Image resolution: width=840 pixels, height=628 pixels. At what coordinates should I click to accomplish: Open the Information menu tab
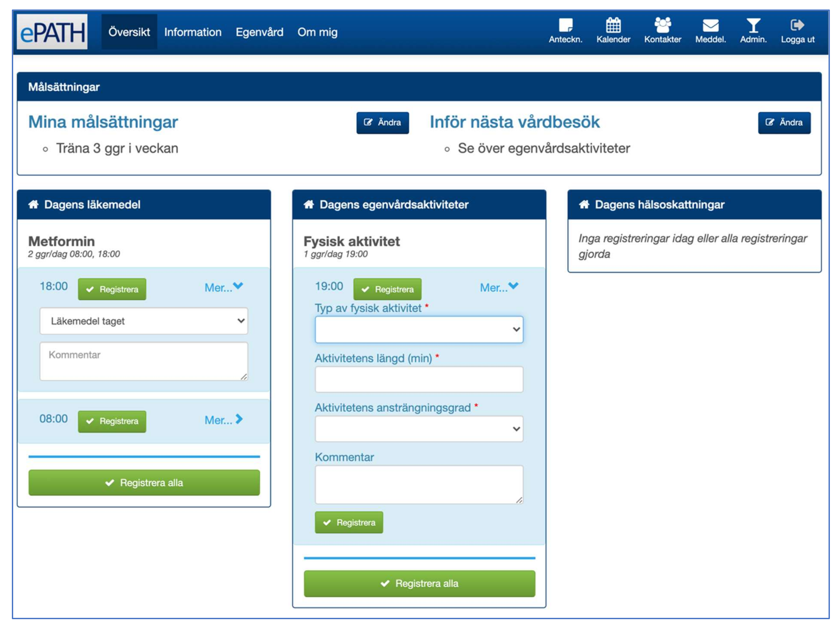click(193, 32)
